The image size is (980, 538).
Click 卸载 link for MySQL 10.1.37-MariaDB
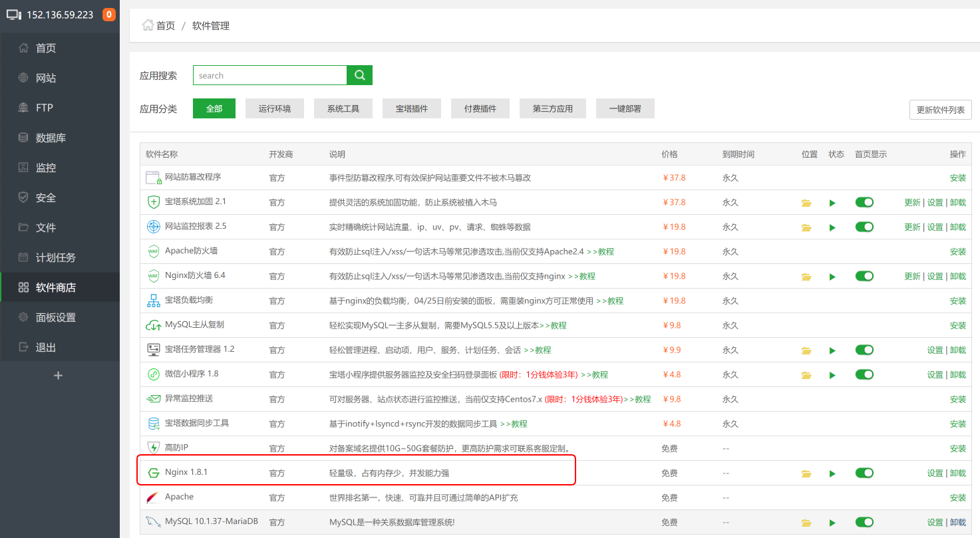pyautogui.click(x=958, y=523)
